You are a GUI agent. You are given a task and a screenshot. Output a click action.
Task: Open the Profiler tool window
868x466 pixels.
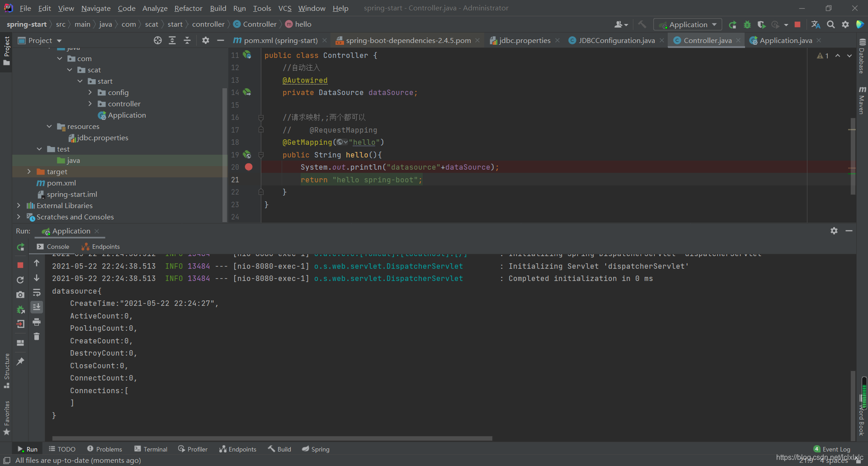coord(193,449)
